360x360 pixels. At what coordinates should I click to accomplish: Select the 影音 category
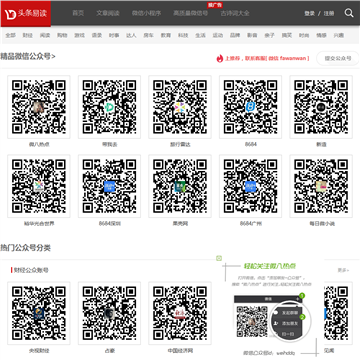pos(252,35)
